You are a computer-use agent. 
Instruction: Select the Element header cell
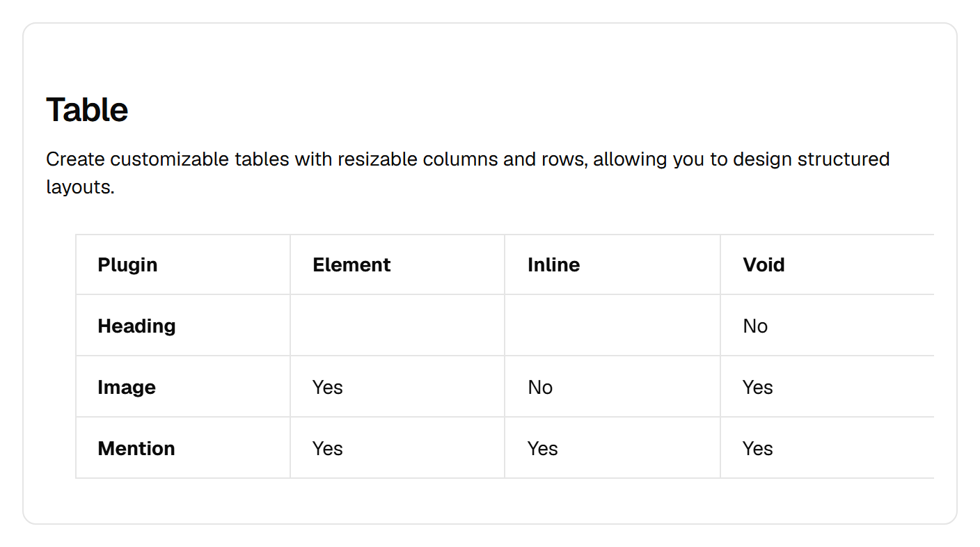click(397, 264)
